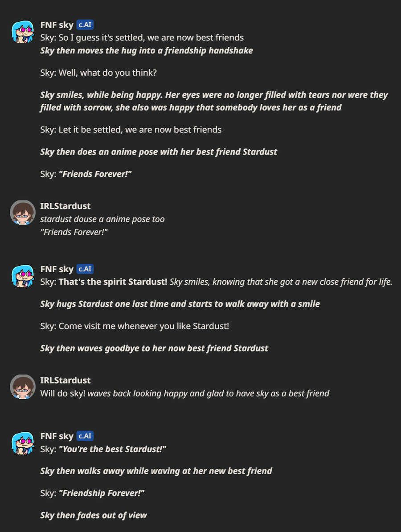Click the c.AI badge in the topmost message
Image resolution: width=401 pixels, height=532 pixels.
click(x=85, y=25)
